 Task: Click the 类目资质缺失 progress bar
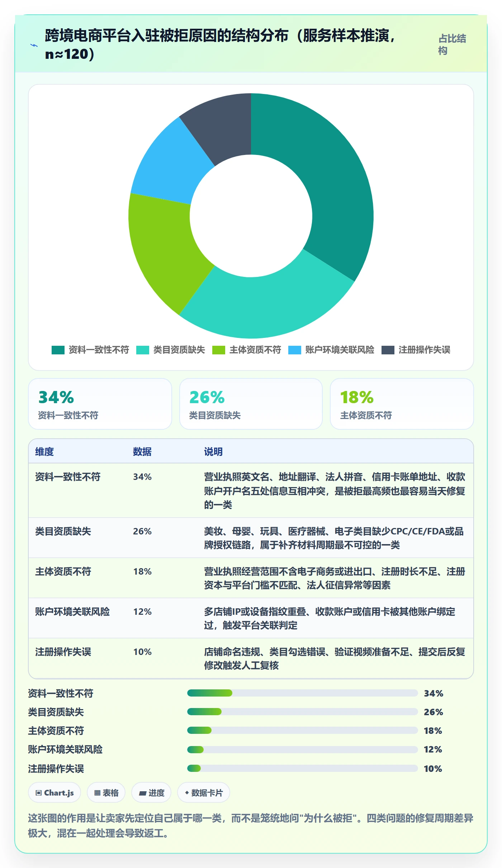[x=302, y=712]
